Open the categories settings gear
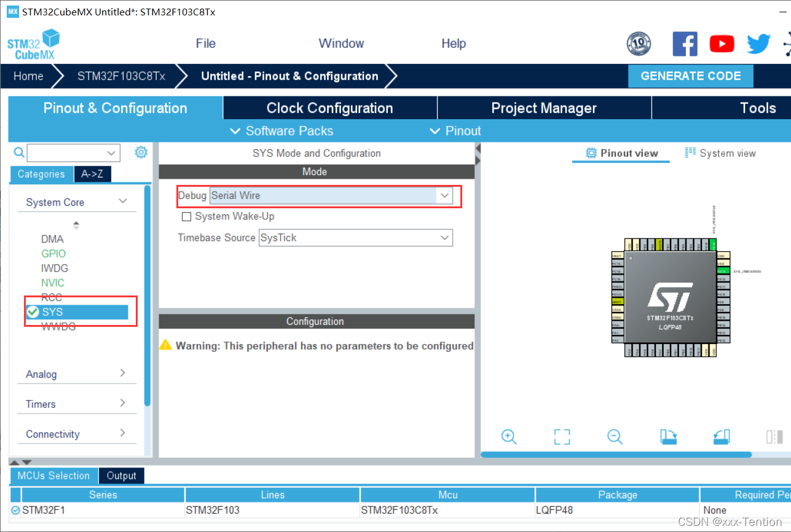 pyautogui.click(x=141, y=152)
